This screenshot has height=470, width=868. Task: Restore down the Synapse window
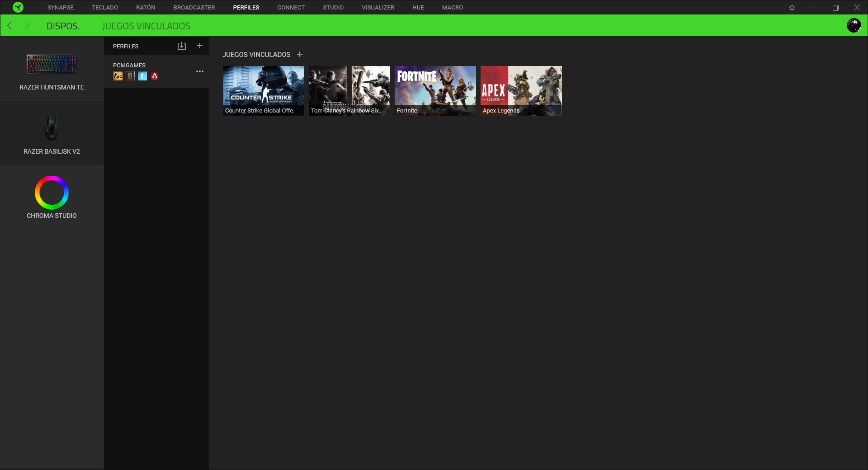835,8
